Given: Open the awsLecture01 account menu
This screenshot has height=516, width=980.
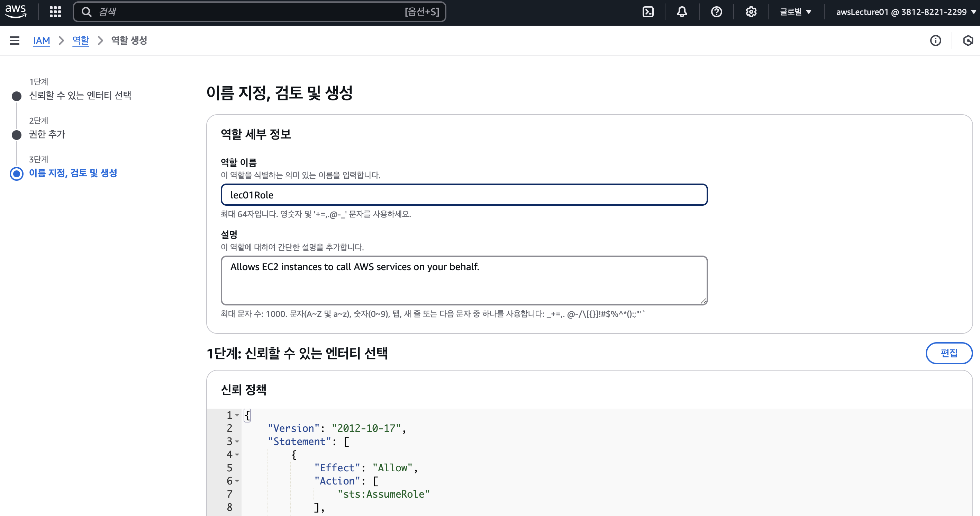Looking at the screenshot, I should pyautogui.click(x=906, y=12).
